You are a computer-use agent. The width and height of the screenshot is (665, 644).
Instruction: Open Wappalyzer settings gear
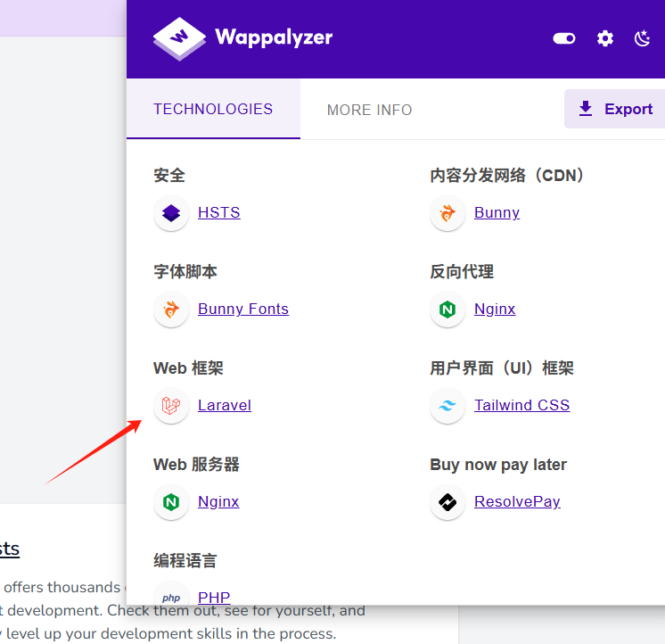click(604, 38)
